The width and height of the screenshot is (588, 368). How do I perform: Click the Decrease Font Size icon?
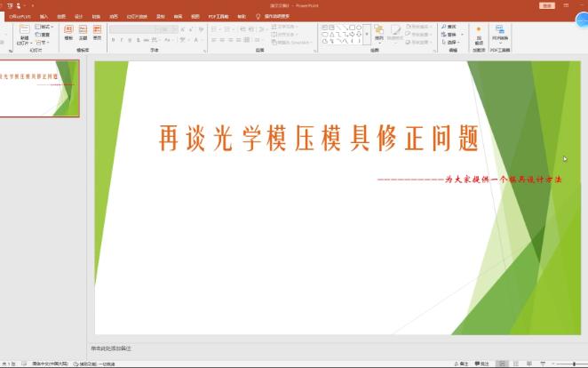tap(191, 29)
